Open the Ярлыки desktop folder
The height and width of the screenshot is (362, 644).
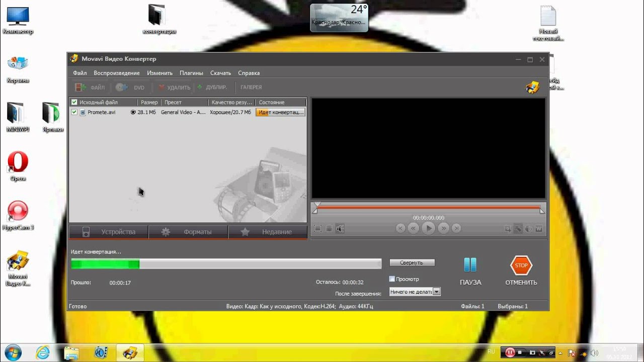coord(53,117)
